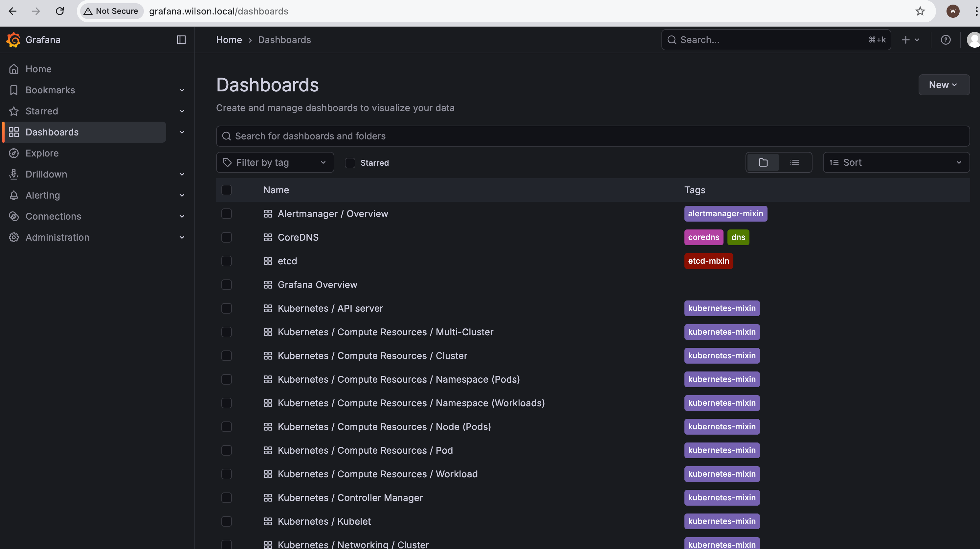980x549 pixels.
Task: Open the Sort dropdown
Action: [x=896, y=163]
